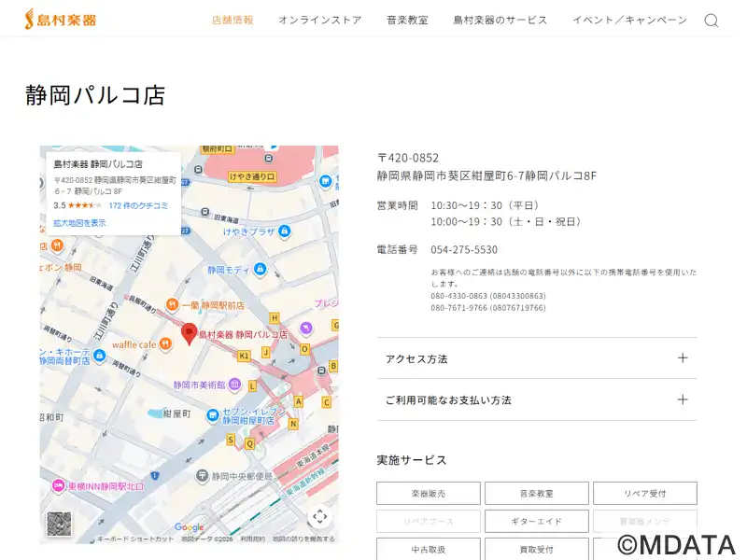Click the リペア受付 service button
Image resolution: width=747 pixels, height=560 pixels.
pyautogui.click(x=645, y=494)
